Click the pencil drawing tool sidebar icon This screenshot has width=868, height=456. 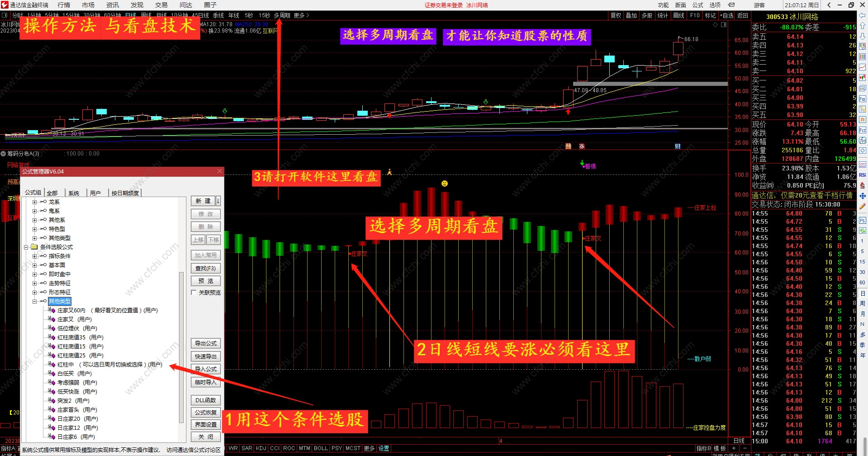863,206
